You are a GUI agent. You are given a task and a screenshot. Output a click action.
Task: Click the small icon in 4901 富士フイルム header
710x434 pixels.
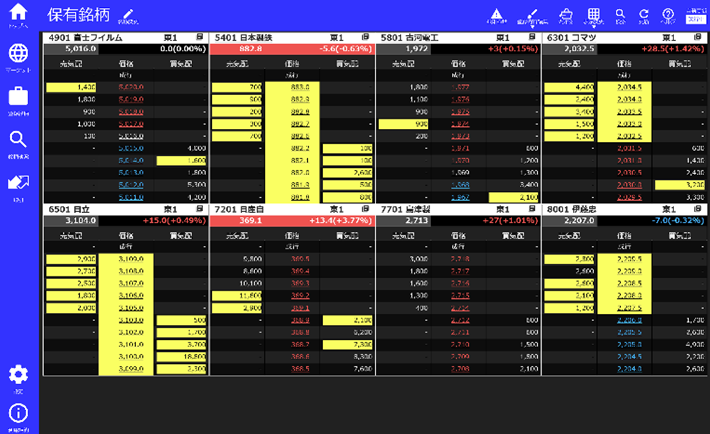[199, 37]
